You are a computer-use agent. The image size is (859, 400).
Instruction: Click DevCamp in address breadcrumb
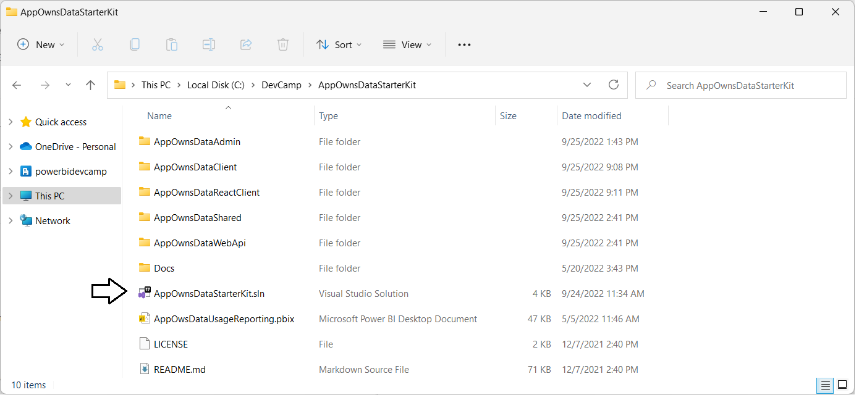click(x=281, y=85)
